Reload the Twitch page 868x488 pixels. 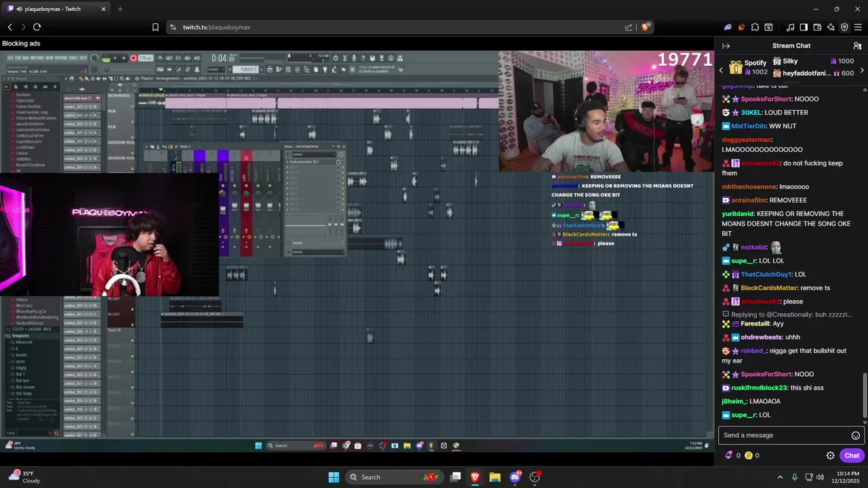tap(37, 27)
